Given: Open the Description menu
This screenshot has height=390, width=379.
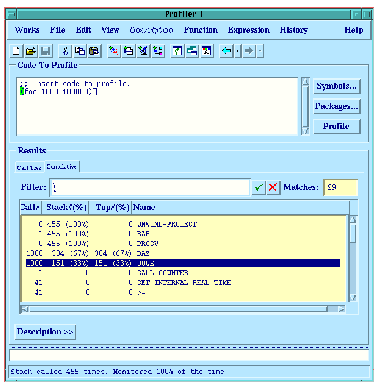Looking at the screenshot, I should [151, 30].
